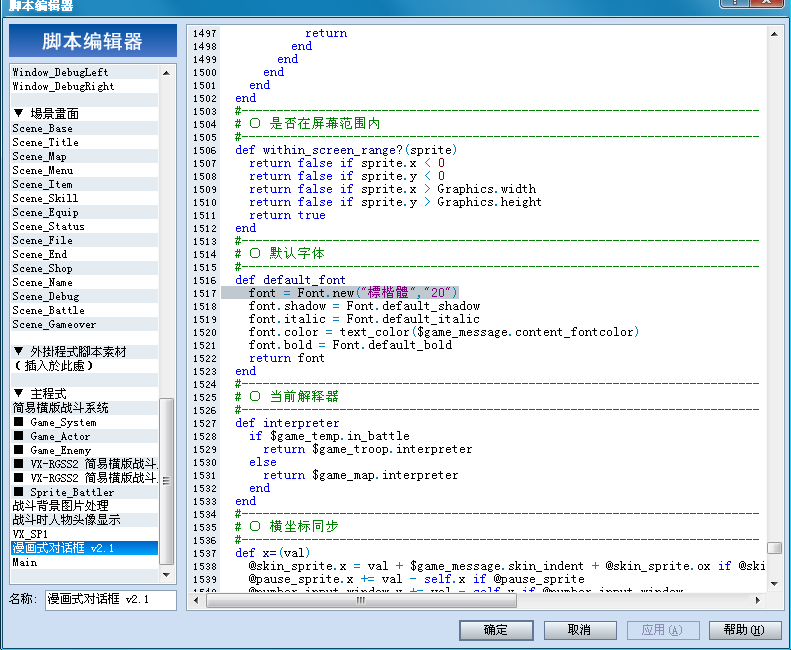Select the ▼ 外掛程式腳本素材 section header

coord(85,352)
